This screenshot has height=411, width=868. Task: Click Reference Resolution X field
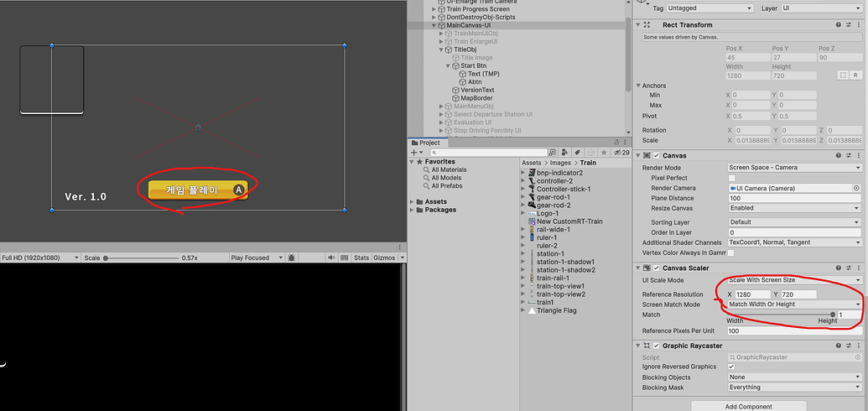click(x=752, y=294)
